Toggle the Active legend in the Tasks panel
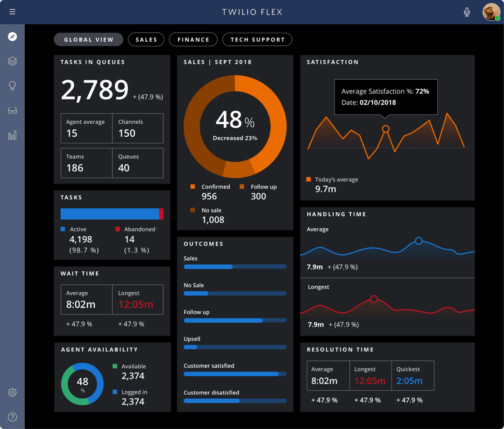The width and height of the screenshot is (504, 429). pyautogui.click(x=75, y=229)
